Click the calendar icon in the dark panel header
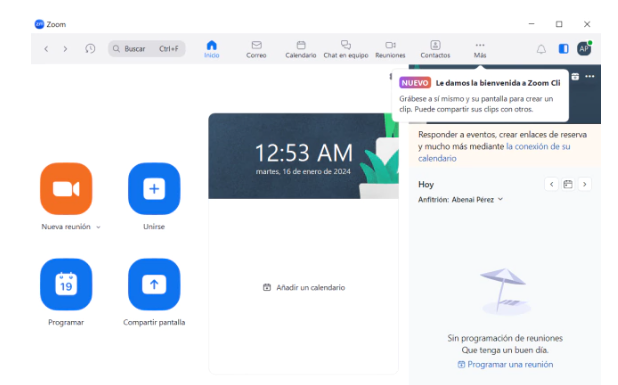 (x=575, y=76)
